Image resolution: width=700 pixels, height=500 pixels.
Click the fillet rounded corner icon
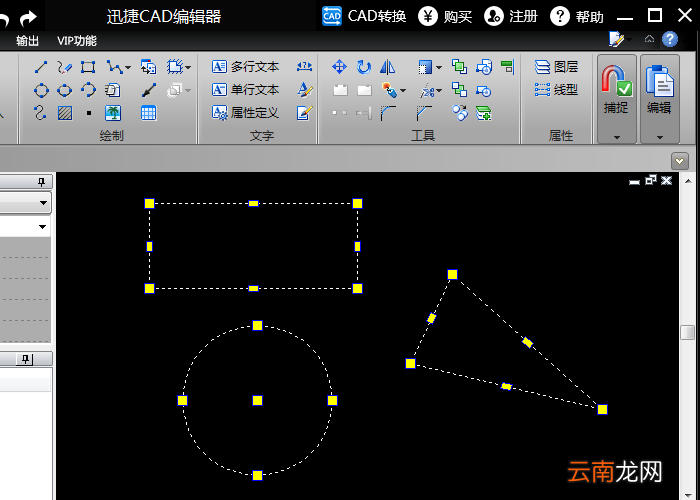[388, 113]
